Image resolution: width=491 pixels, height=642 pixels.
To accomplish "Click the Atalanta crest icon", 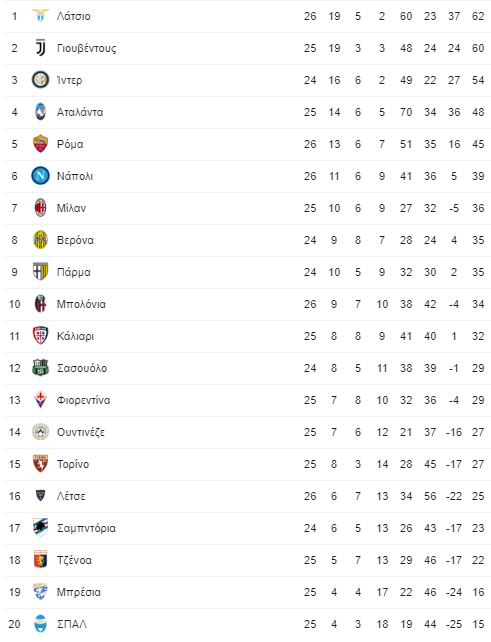I will pos(40,112).
